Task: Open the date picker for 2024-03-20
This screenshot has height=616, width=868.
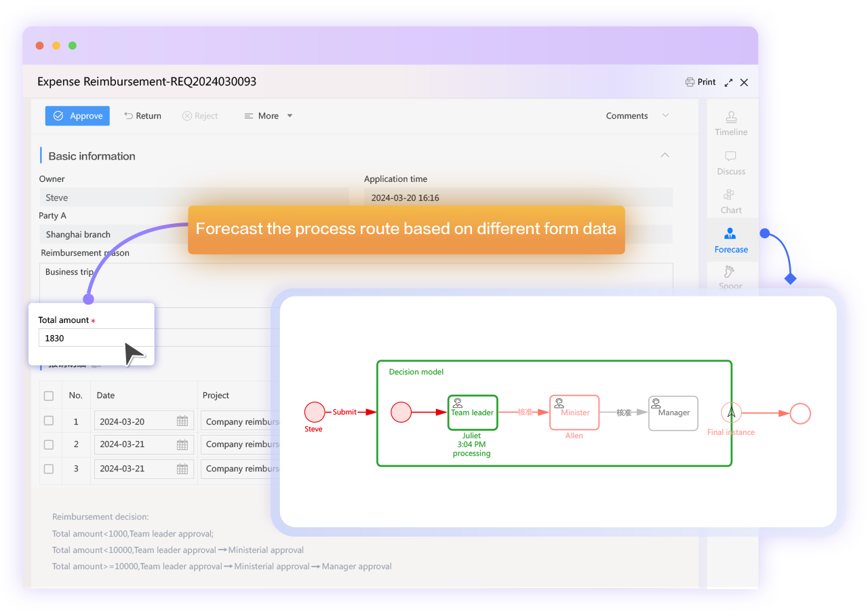Action: (x=183, y=421)
